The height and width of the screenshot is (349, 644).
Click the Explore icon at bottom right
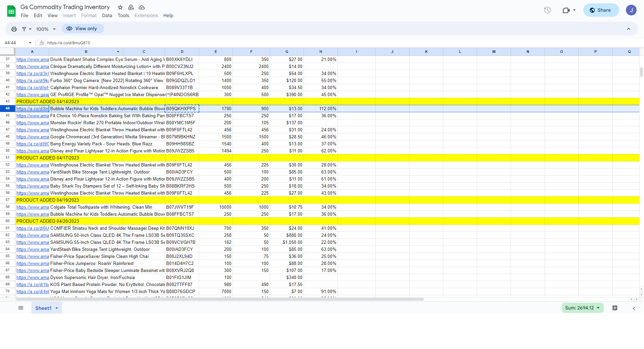click(x=615, y=308)
